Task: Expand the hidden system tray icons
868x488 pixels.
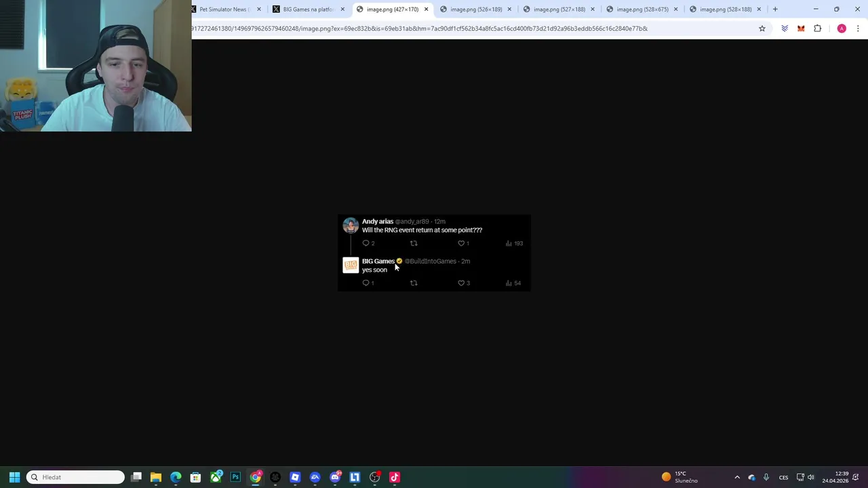Action: (737, 477)
